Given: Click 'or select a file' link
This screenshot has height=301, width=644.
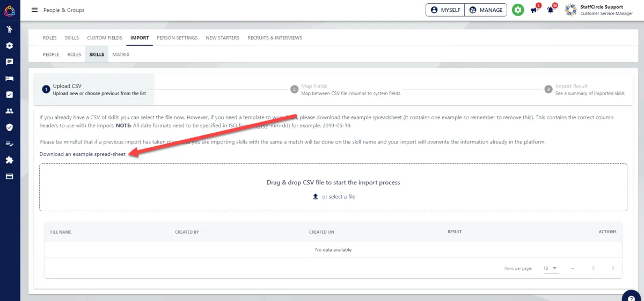Looking at the screenshot, I should click(x=339, y=197).
